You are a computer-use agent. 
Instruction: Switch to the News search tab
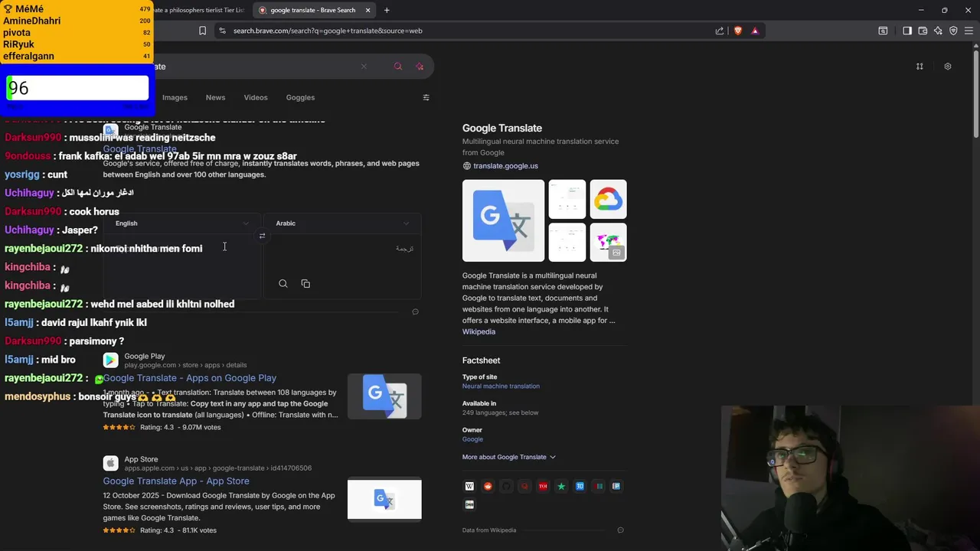point(215,97)
